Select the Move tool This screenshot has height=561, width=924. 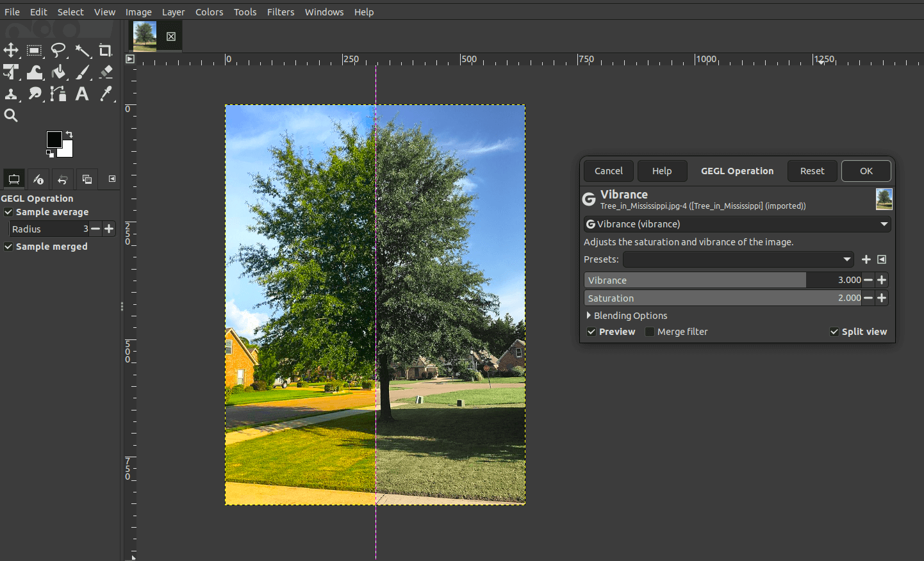pyautogui.click(x=11, y=50)
